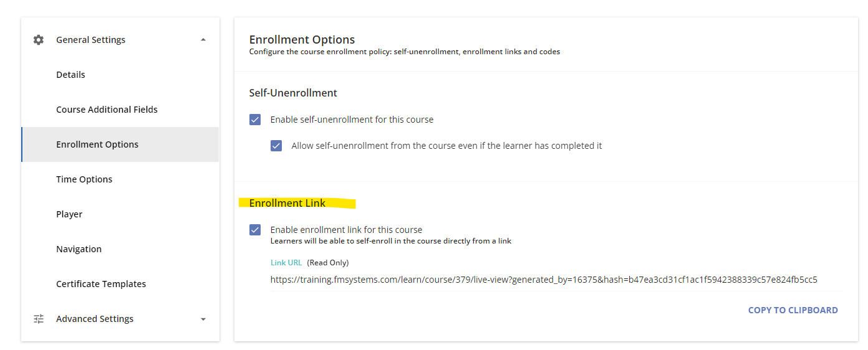
Task: Click the General Settings header label
Action: [x=91, y=40]
